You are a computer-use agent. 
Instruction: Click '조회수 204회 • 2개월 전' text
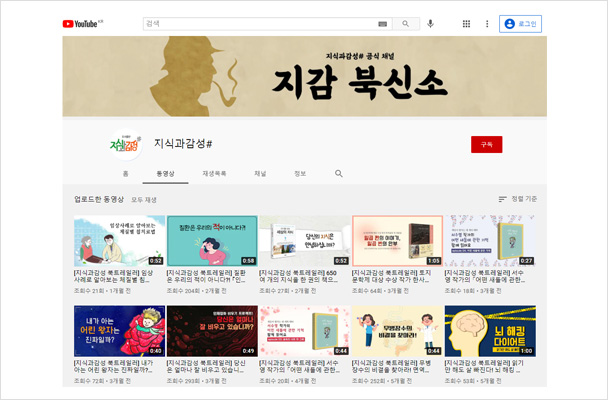197,291
